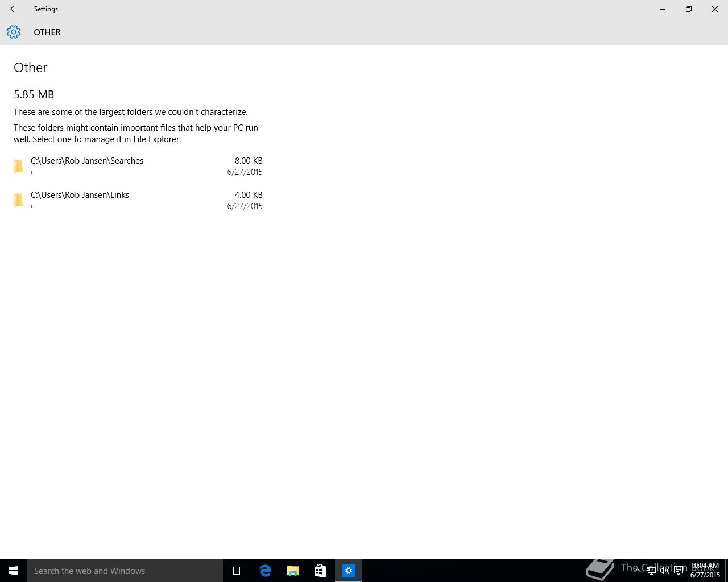This screenshot has width=728, height=582.
Task: Open the volume tray icon
Action: pos(664,571)
